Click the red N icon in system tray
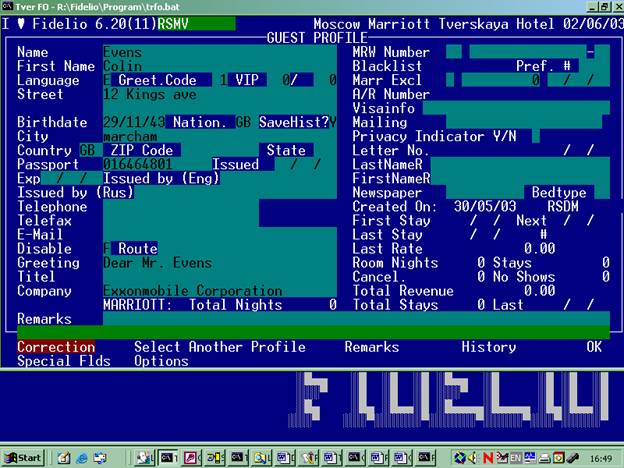The image size is (624, 468). tap(489, 457)
